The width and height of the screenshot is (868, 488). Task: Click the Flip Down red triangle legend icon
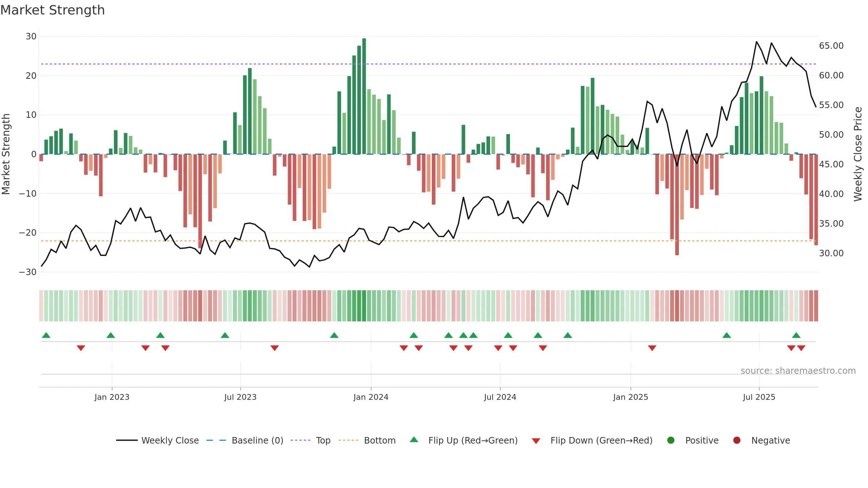click(536, 441)
